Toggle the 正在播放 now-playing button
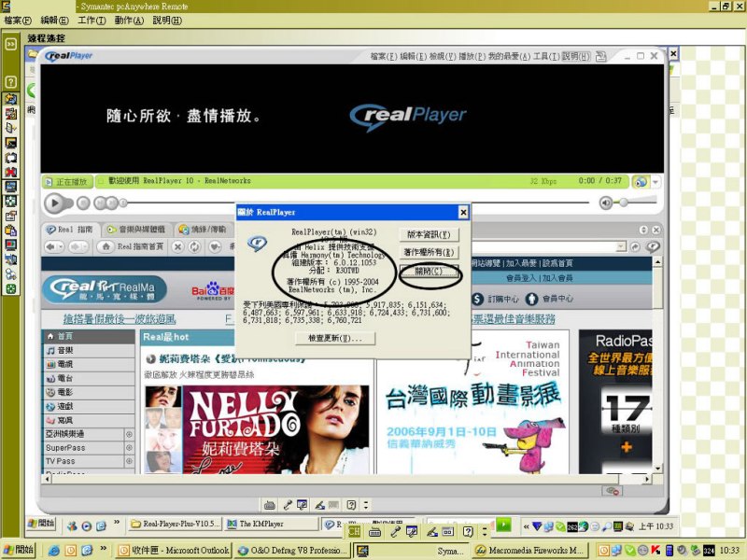 pos(67,181)
